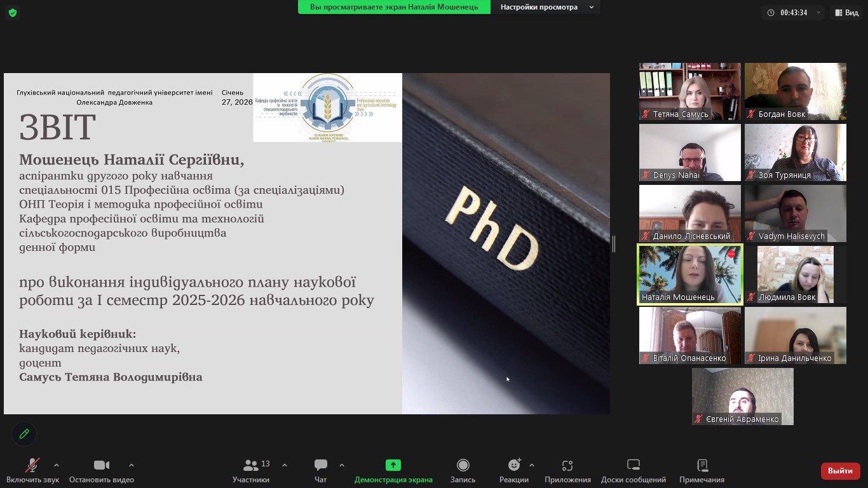Viewport: 868px width, 488px height.
Task: Open the Реакции reactions menu
Action: tap(513, 471)
